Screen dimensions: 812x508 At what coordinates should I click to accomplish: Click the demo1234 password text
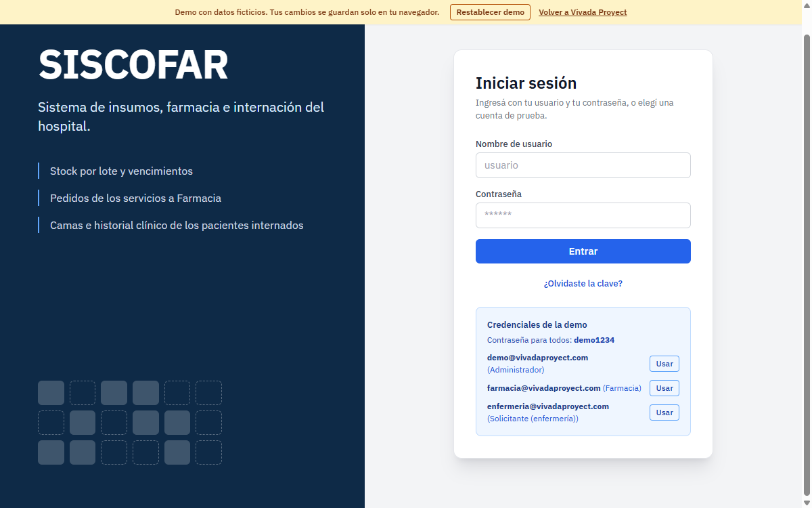tap(594, 340)
